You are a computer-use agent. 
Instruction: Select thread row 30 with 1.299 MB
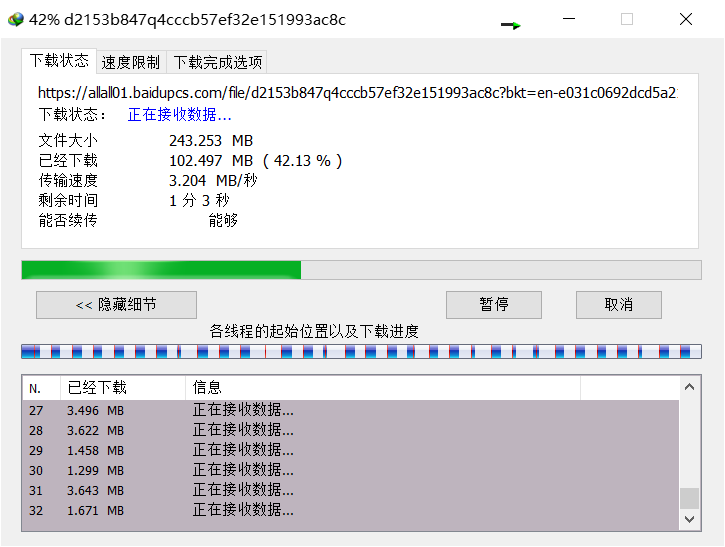[350, 470]
